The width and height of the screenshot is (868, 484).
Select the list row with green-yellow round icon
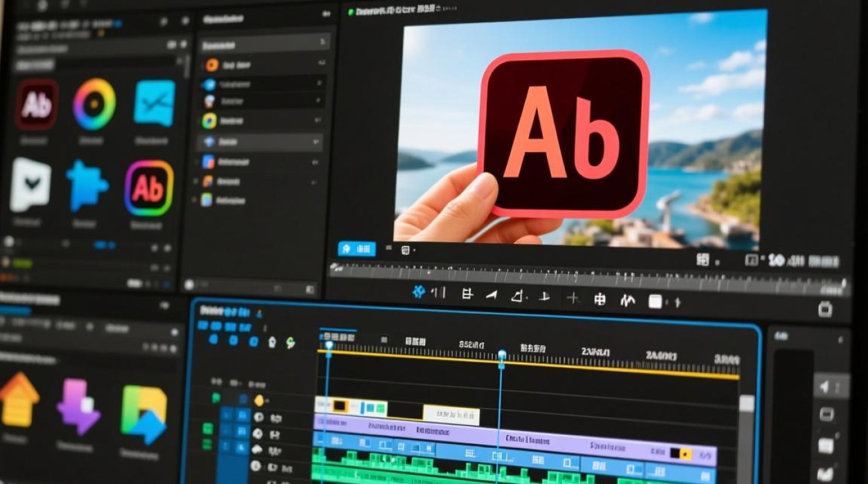tap(261, 121)
